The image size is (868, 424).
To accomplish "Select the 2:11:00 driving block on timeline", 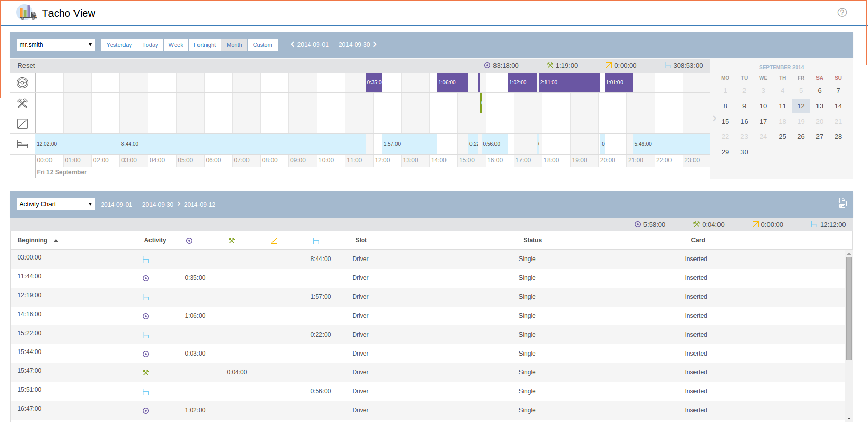I will pos(568,82).
